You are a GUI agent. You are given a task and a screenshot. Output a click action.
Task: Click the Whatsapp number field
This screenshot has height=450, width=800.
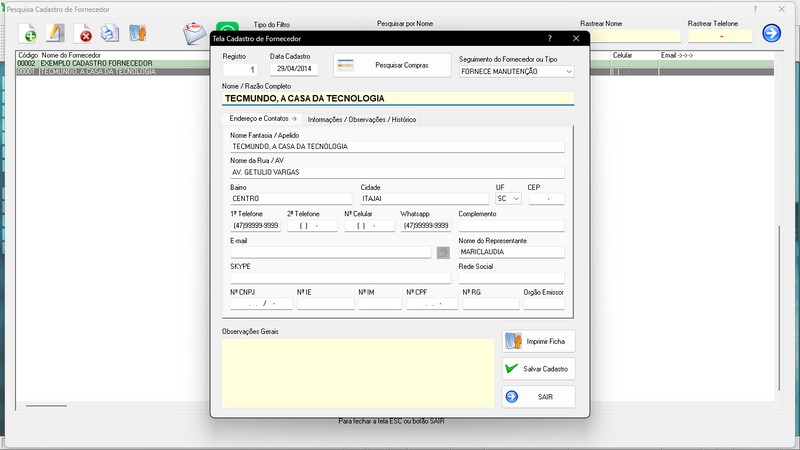426,226
